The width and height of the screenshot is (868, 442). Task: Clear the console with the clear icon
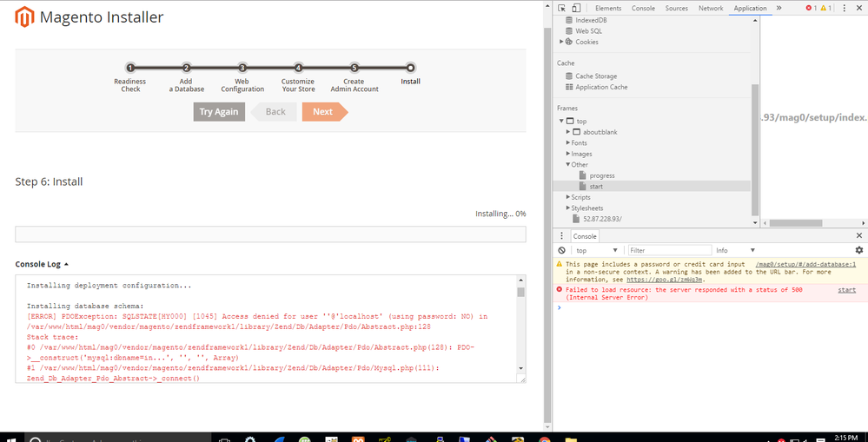[562, 250]
